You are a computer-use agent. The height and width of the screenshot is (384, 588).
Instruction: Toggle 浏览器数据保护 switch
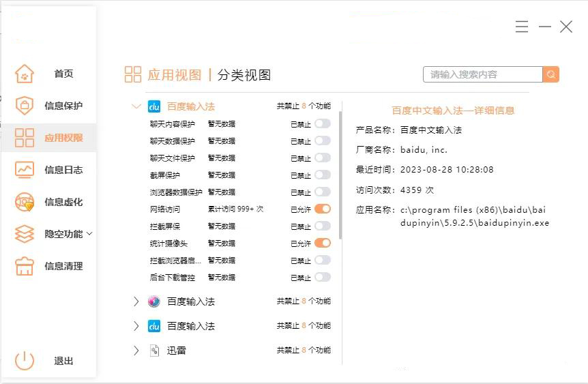(x=323, y=192)
